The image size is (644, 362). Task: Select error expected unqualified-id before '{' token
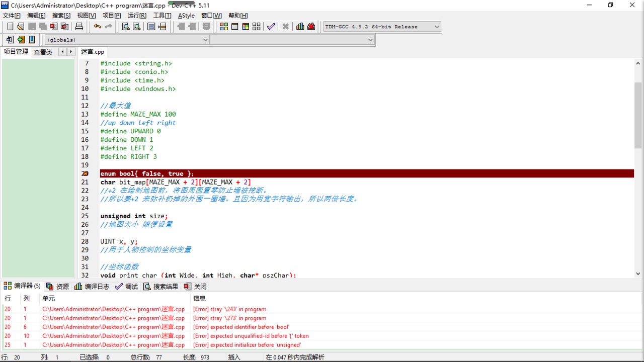[x=322, y=336]
